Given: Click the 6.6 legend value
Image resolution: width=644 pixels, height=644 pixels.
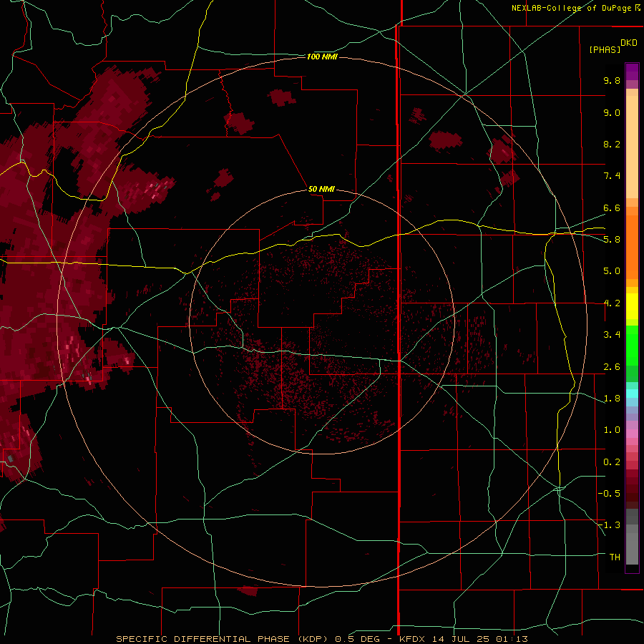Looking at the screenshot, I should coord(612,208).
